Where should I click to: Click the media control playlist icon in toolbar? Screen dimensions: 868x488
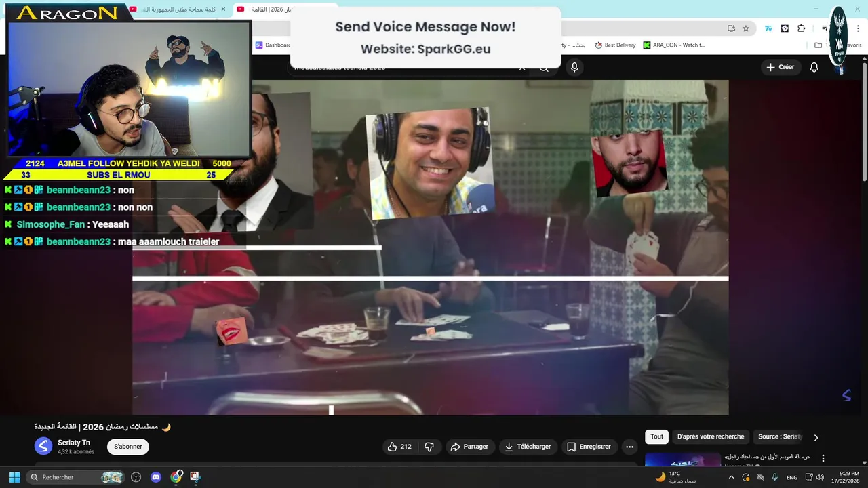(x=825, y=28)
